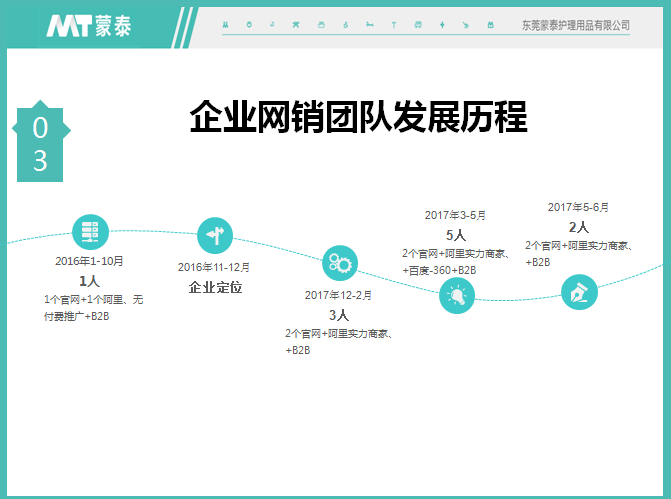Screen dimensions: 671x499
Task: Click the first icon in the header icon strip
Action: tap(224, 24)
